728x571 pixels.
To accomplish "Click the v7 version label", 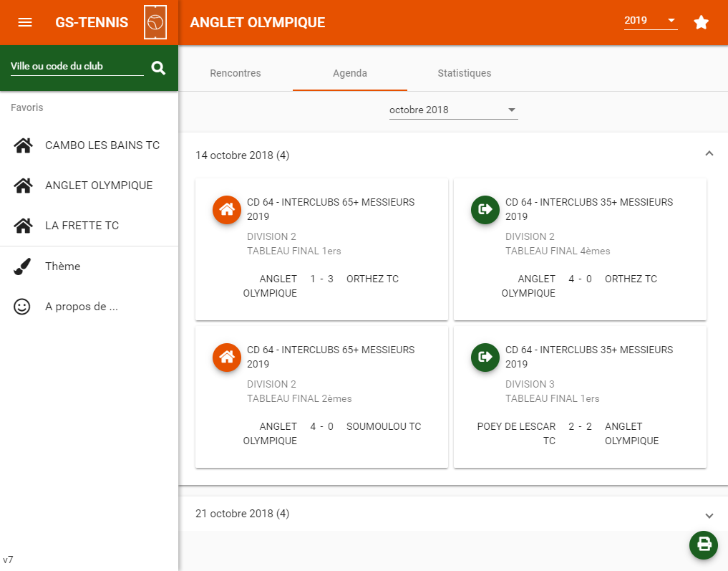I will [8, 560].
